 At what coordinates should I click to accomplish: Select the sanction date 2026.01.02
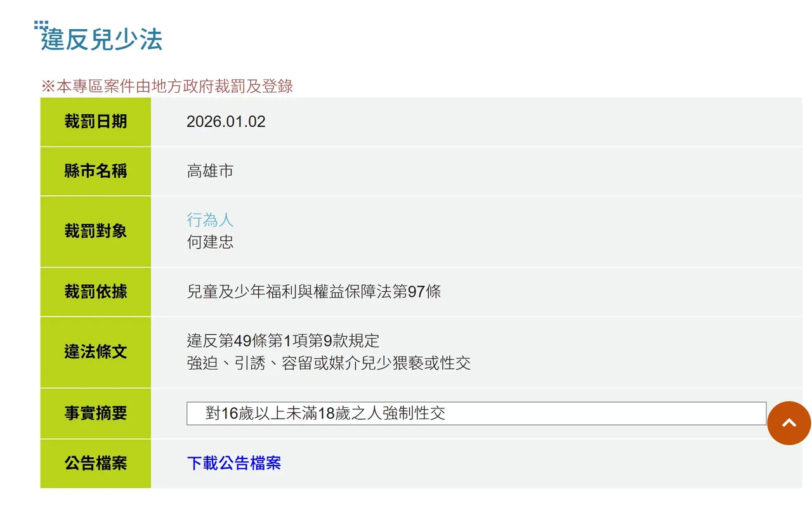click(226, 121)
